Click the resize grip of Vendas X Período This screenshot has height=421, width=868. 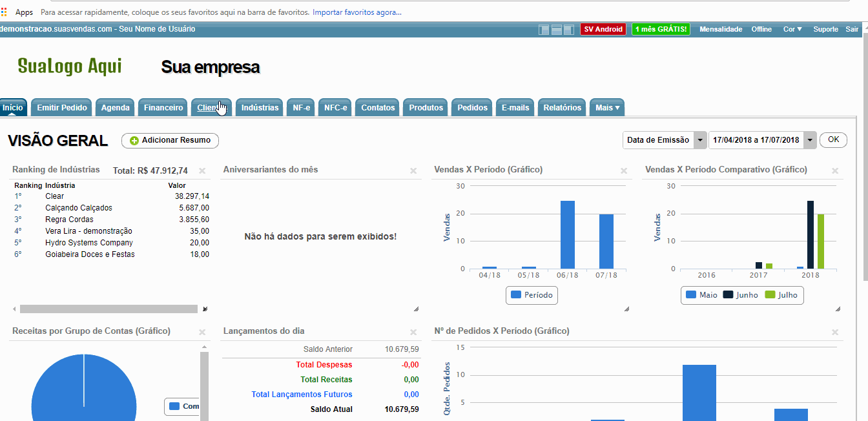[x=626, y=309]
